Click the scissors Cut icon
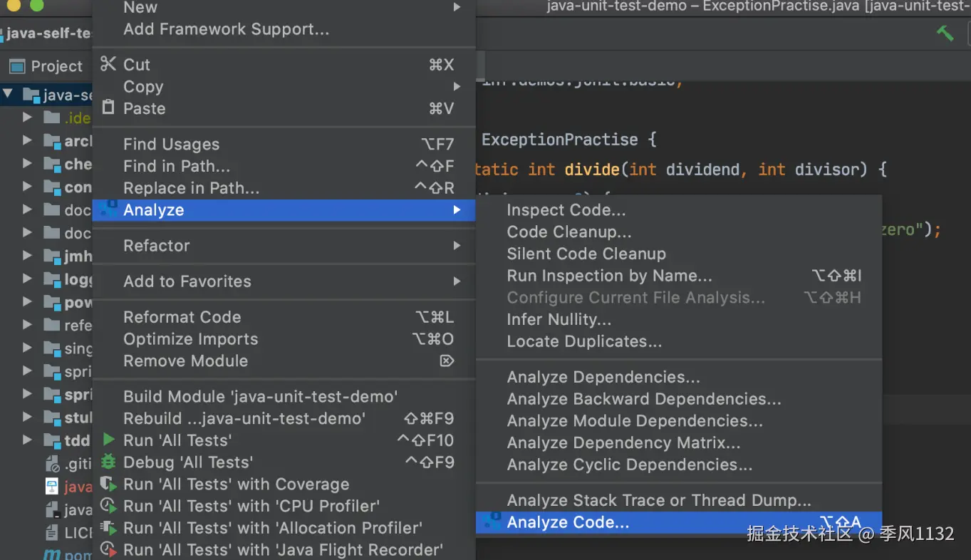 108,64
